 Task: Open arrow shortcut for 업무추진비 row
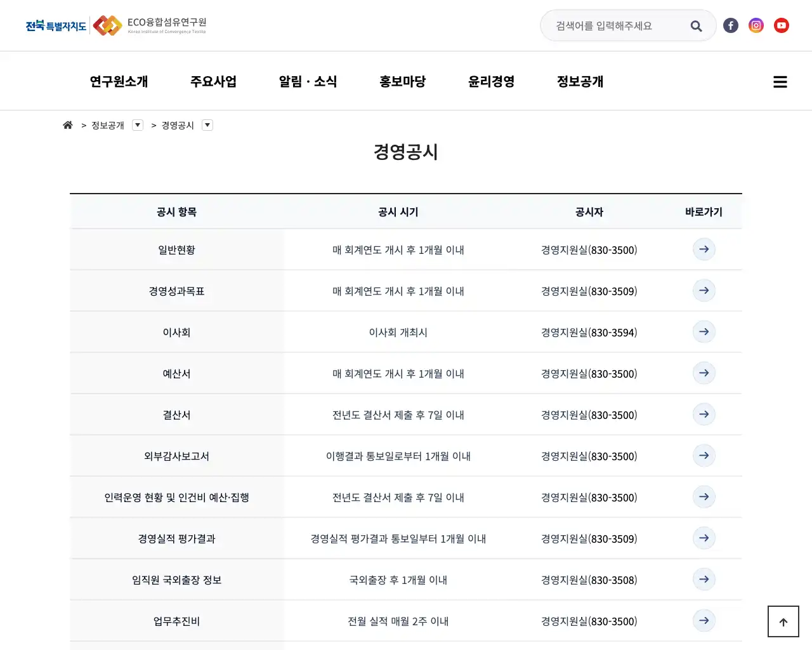(x=704, y=621)
